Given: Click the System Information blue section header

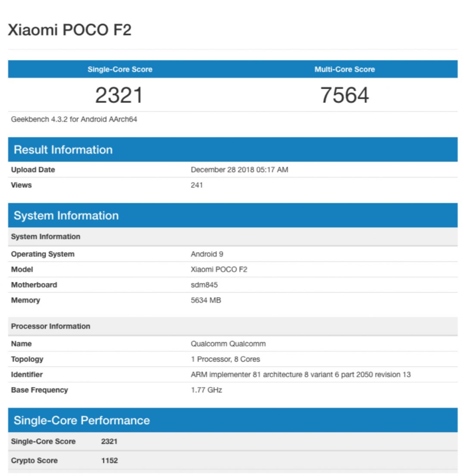Looking at the screenshot, I should pos(66,216).
